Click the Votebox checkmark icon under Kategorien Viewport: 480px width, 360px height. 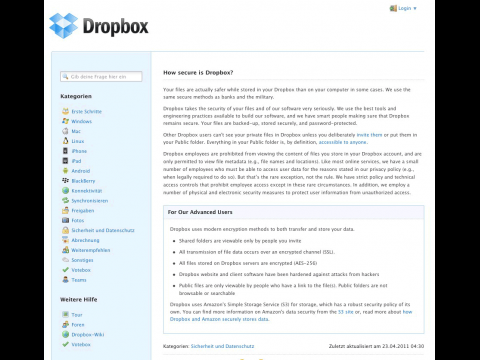pos(66,270)
